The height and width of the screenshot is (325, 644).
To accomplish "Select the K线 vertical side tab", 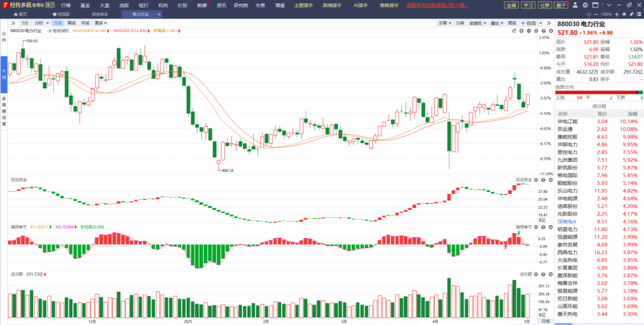I will pyautogui.click(x=4, y=74).
